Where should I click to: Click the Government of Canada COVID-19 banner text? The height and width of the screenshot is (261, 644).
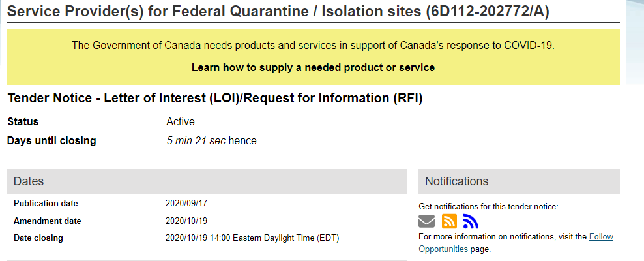coord(313,46)
